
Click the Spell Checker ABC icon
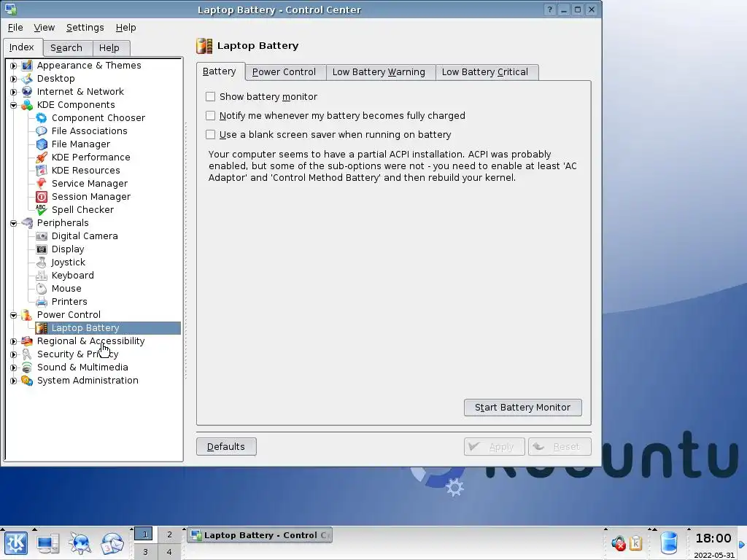click(42, 209)
